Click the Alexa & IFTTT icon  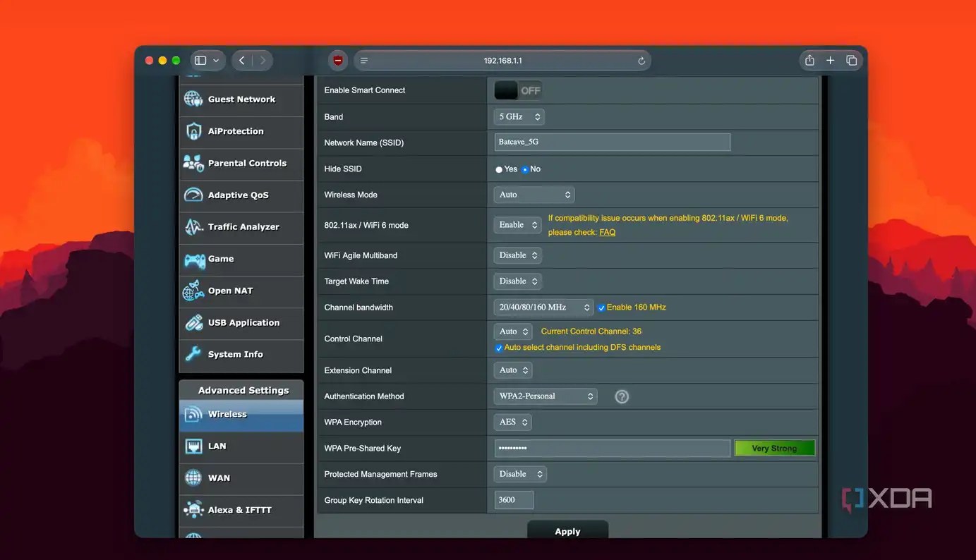pyautogui.click(x=193, y=509)
